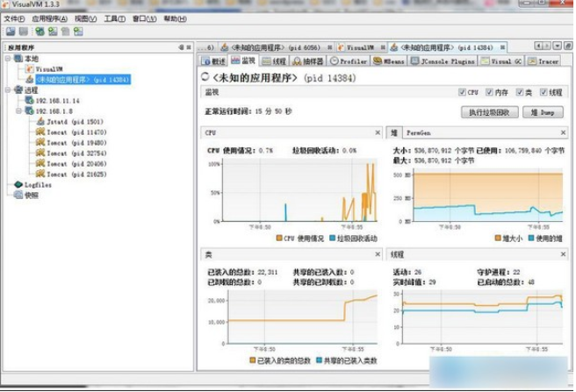Click Tomcat (pid 11470) icon
Viewport: 576px width, 392px height.
coord(40,132)
